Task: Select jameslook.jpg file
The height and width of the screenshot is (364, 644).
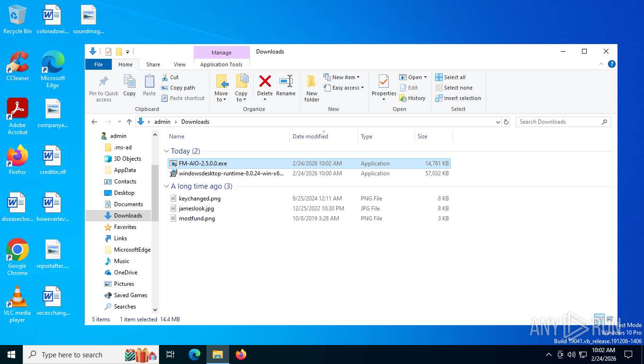Action: click(x=309, y=209)
